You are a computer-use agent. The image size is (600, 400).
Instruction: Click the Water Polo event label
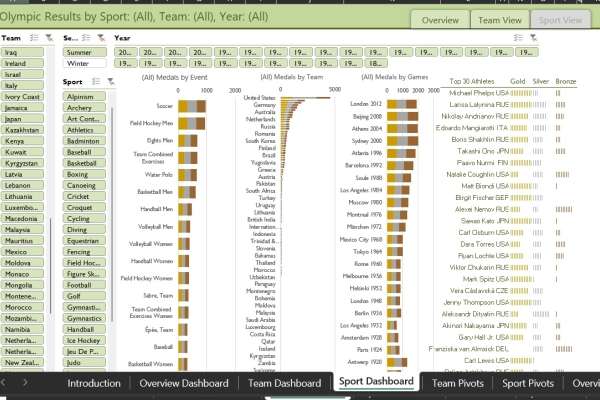tap(159, 175)
